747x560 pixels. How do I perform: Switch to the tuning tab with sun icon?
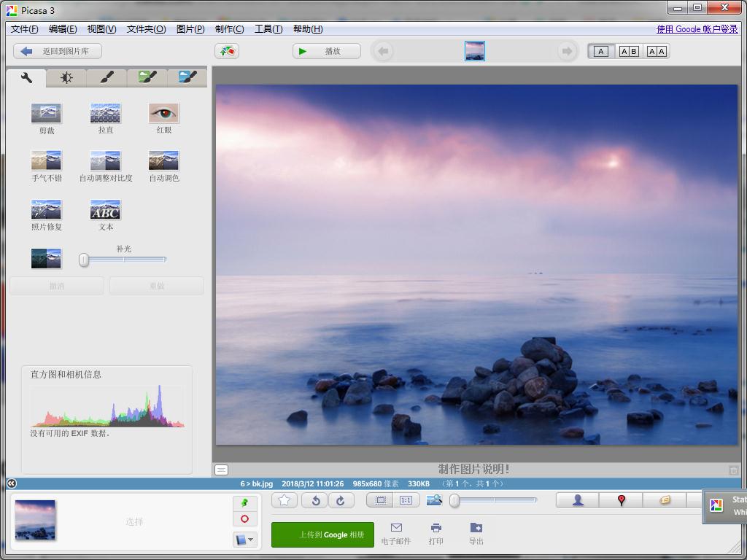pos(66,77)
